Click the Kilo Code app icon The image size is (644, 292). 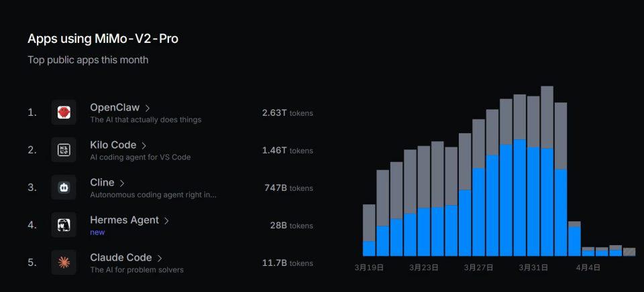click(64, 150)
